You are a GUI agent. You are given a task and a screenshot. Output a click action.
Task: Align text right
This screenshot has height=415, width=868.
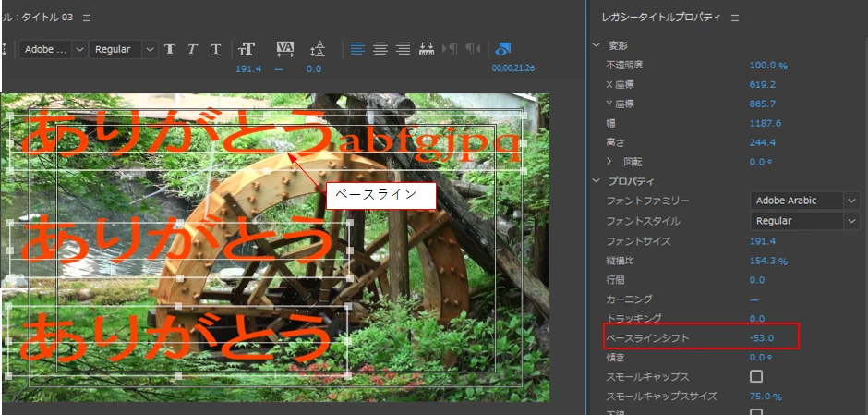point(404,49)
